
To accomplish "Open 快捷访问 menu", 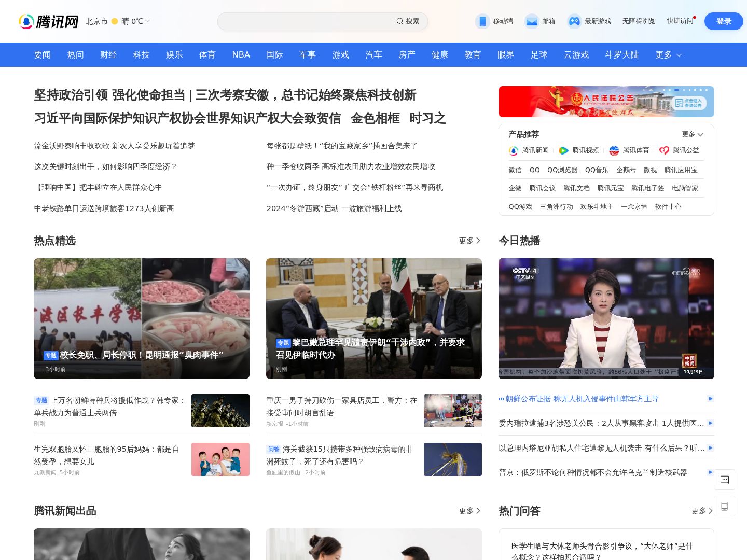I will 680,21.
